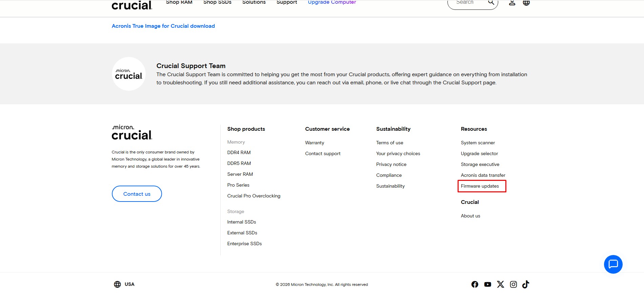Open the Compliance link
The width and height of the screenshot is (644, 295).
(x=389, y=175)
